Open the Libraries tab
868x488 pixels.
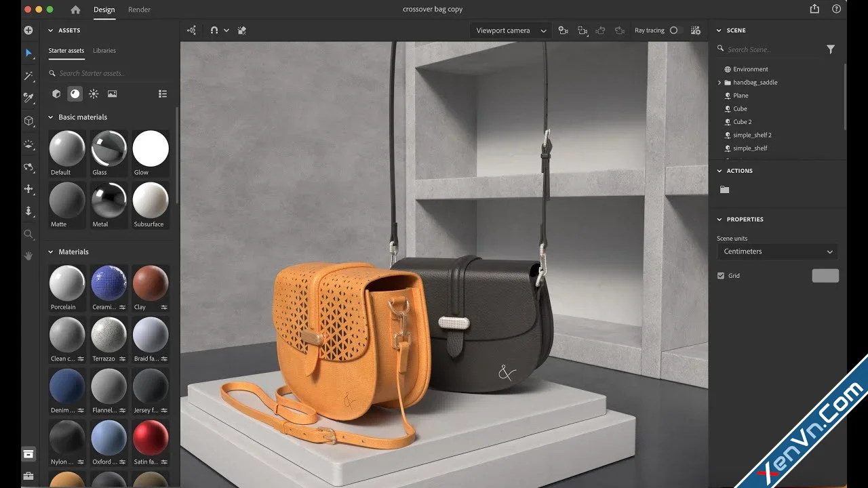tap(104, 51)
